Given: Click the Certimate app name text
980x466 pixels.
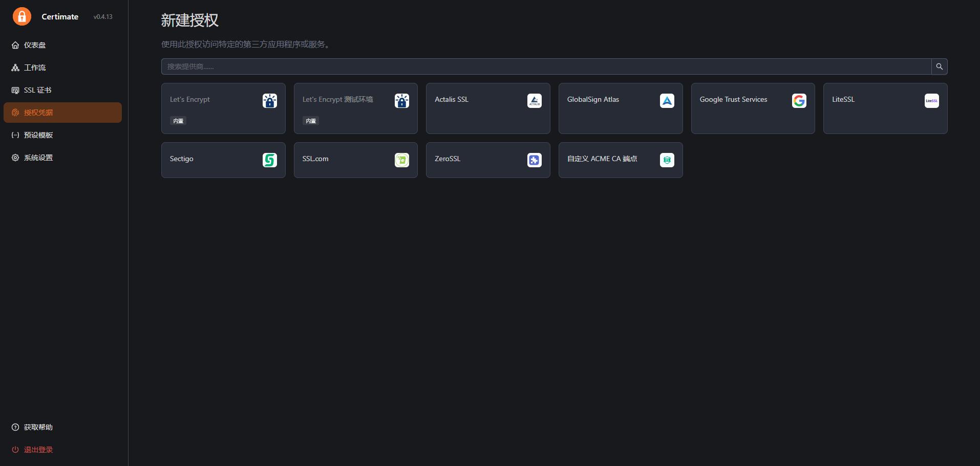Looking at the screenshot, I should point(60,16).
